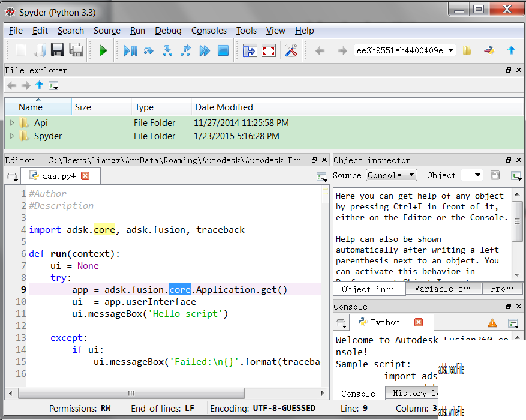Image resolution: width=526 pixels, height=420 pixels.
Task: Toggle fullscreen mode with the red arrows icon
Action: pos(269,51)
